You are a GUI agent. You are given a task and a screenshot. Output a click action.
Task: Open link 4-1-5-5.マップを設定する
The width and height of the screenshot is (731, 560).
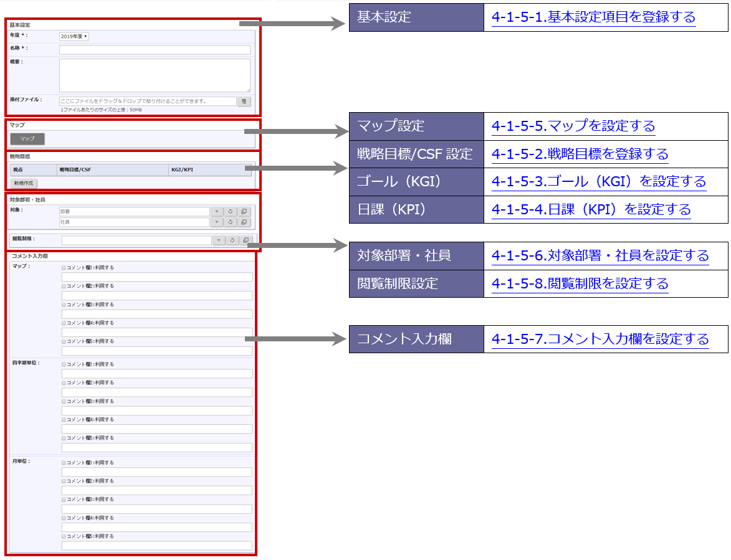[573, 126]
